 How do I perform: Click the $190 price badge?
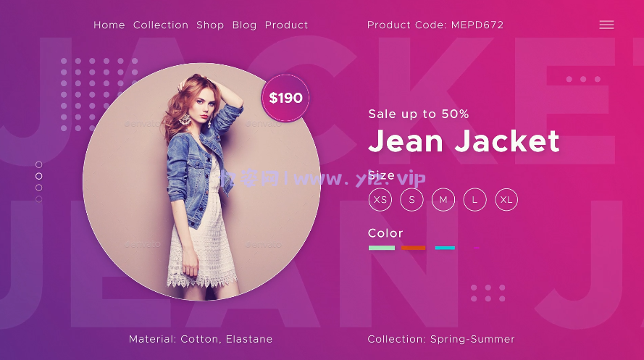[285, 98]
